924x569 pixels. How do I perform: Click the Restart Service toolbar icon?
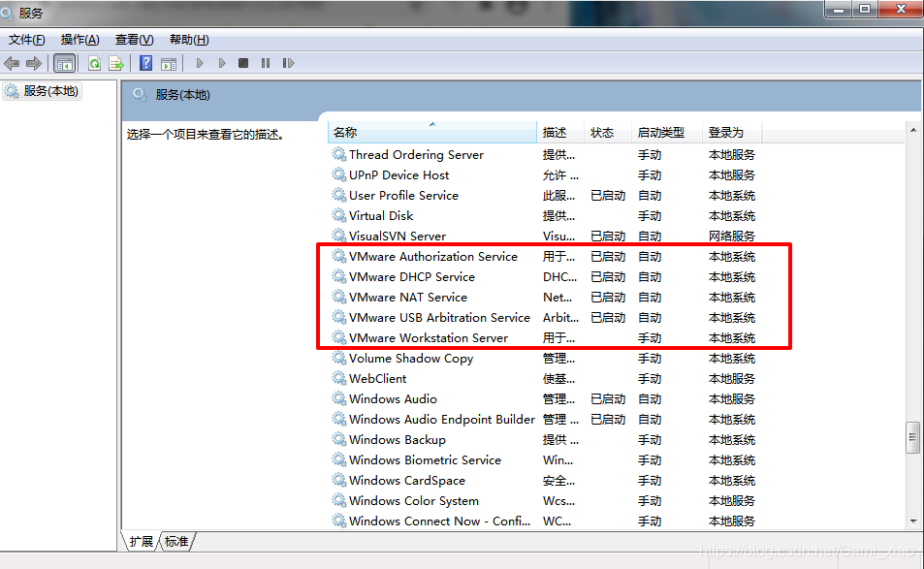(x=288, y=63)
